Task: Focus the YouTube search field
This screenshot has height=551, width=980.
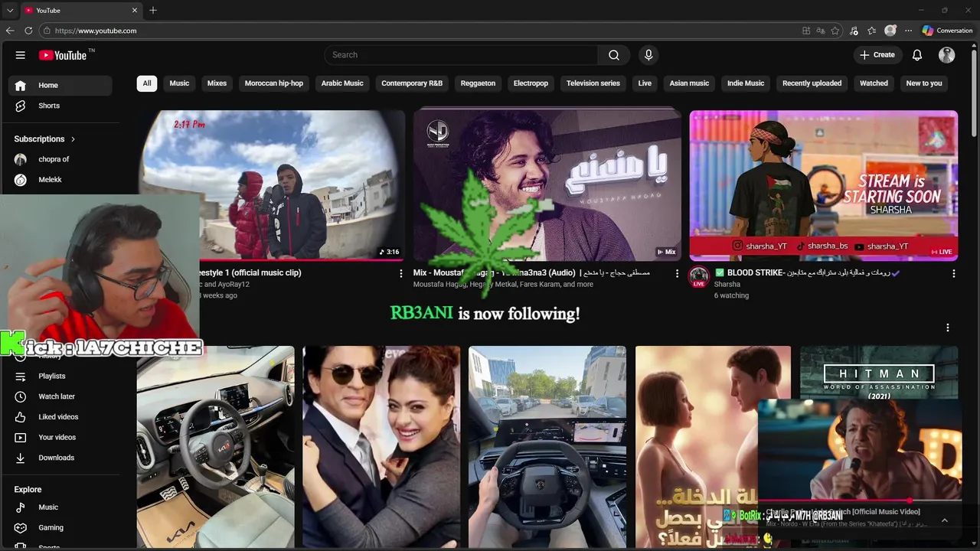Action: pyautogui.click(x=462, y=55)
